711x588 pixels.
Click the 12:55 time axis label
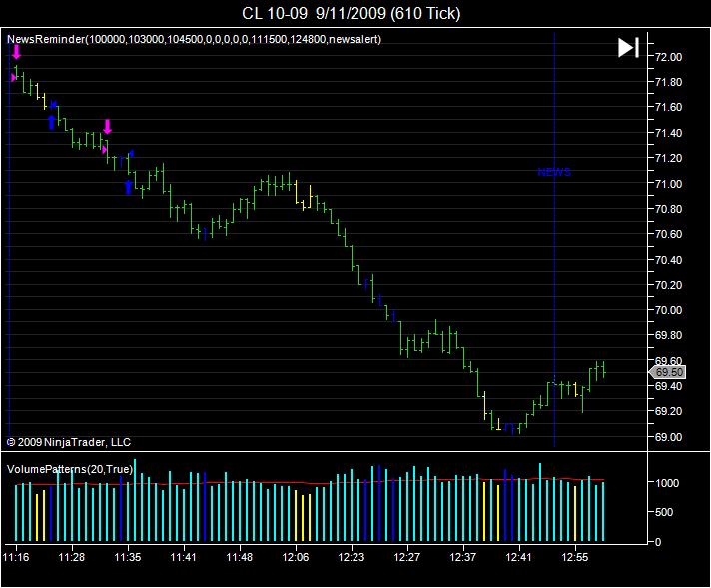tap(575, 557)
